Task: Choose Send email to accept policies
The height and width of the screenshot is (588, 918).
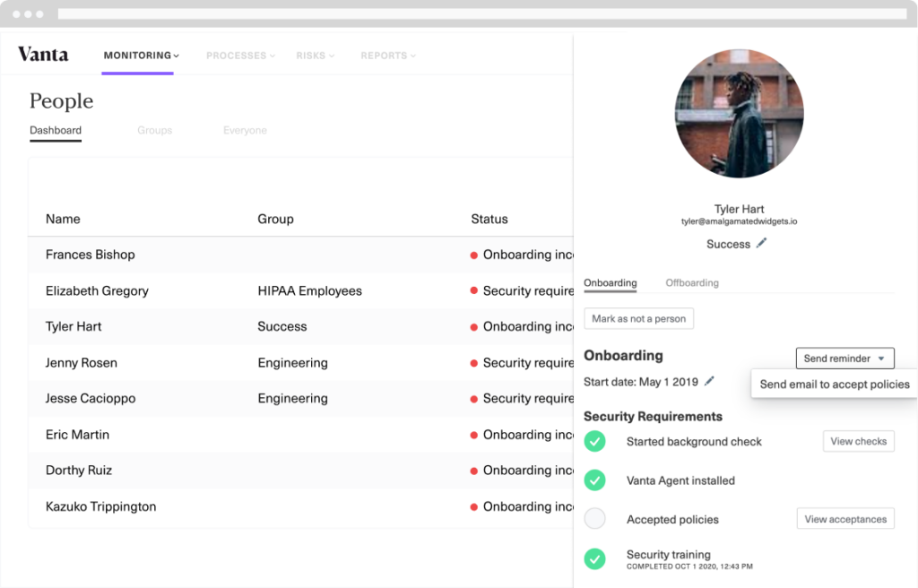Action: click(832, 383)
